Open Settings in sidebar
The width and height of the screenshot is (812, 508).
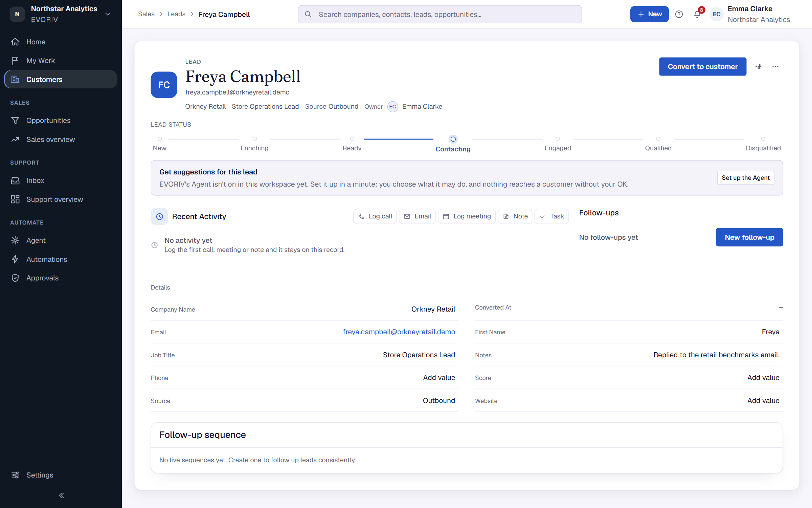click(x=61, y=475)
